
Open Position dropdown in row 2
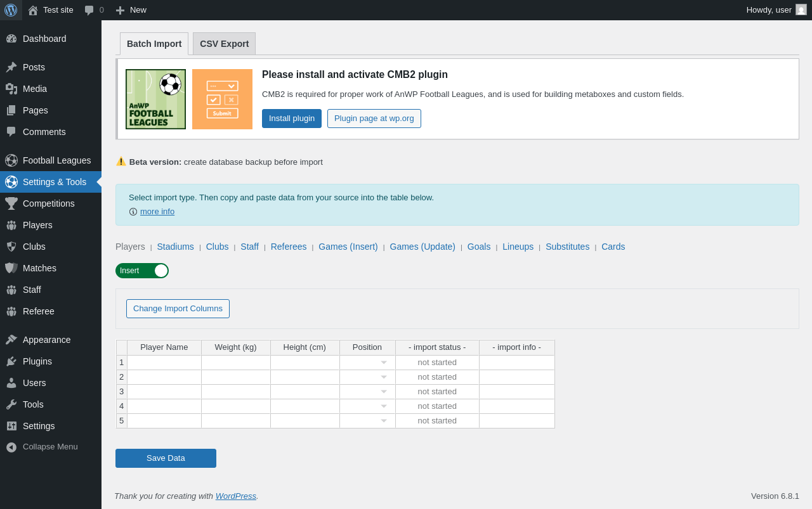pos(384,377)
